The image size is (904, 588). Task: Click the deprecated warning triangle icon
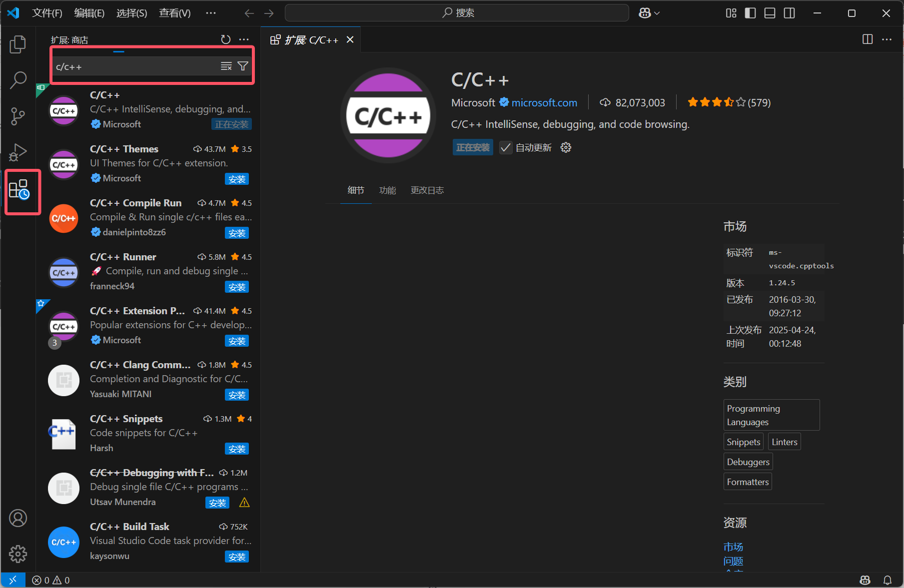click(x=244, y=503)
